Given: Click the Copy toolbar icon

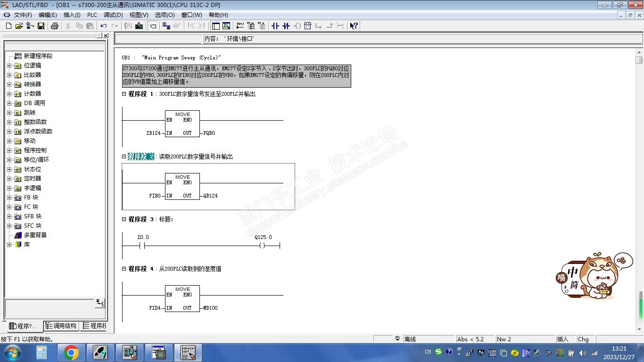Looking at the screenshot, I should (x=79, y=26).
